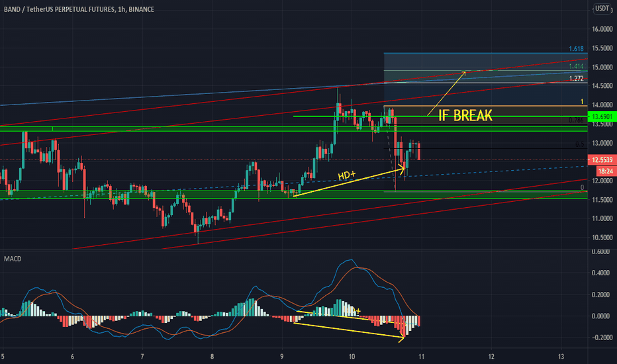Click the 13.0000 price axis value
Screen dimensions: 617x364
(602, 143)
